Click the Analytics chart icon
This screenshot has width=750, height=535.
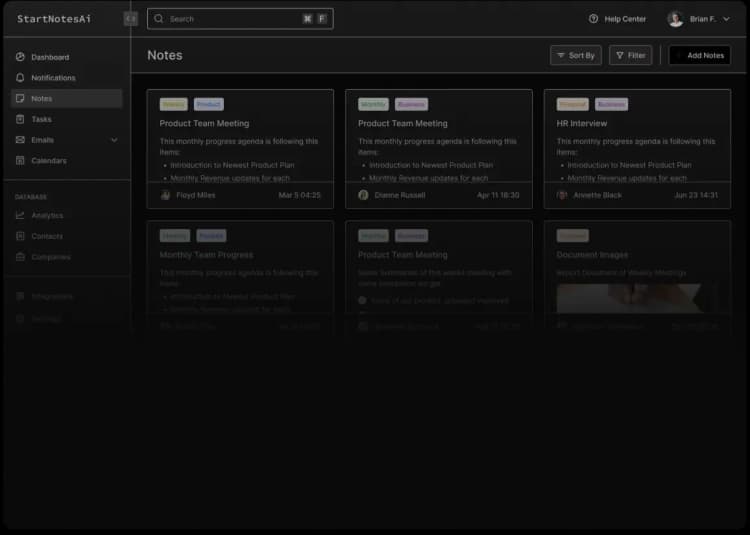click(x=20, y=215)
